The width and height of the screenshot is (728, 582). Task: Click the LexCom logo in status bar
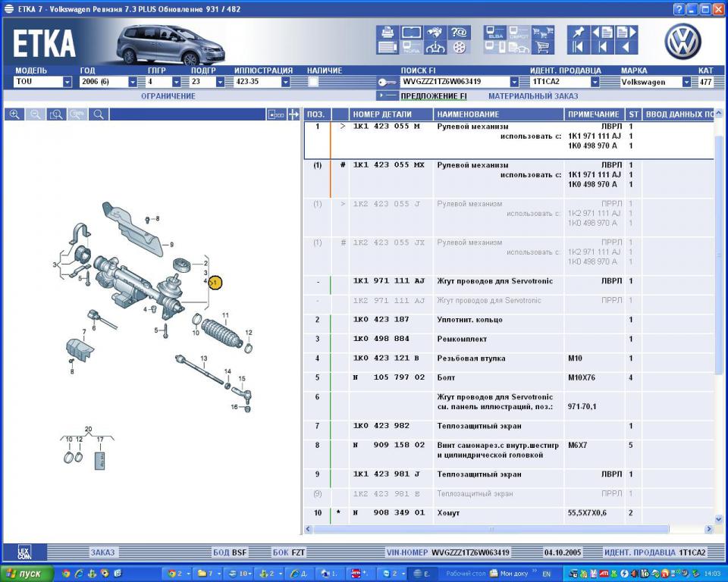click(x=24, y=552)
